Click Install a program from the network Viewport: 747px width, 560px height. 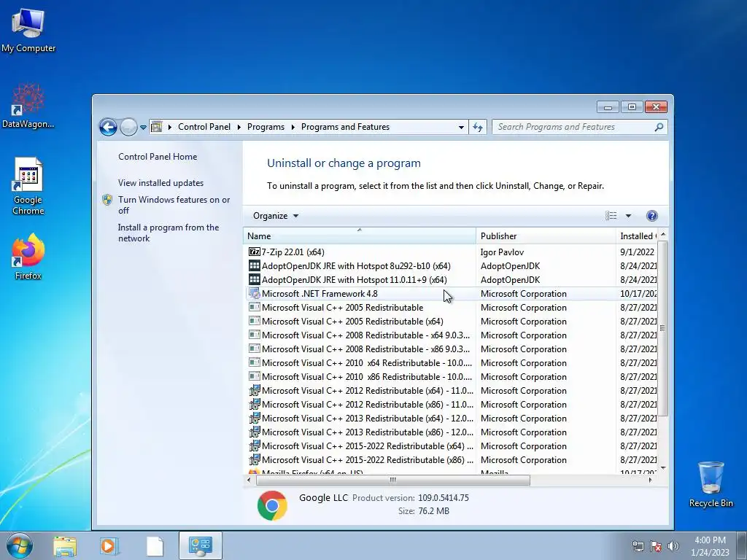point(169,233)
